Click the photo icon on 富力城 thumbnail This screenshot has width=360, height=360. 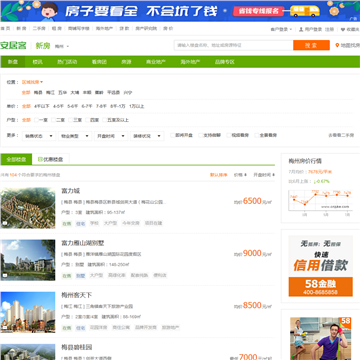pos(4,223)
